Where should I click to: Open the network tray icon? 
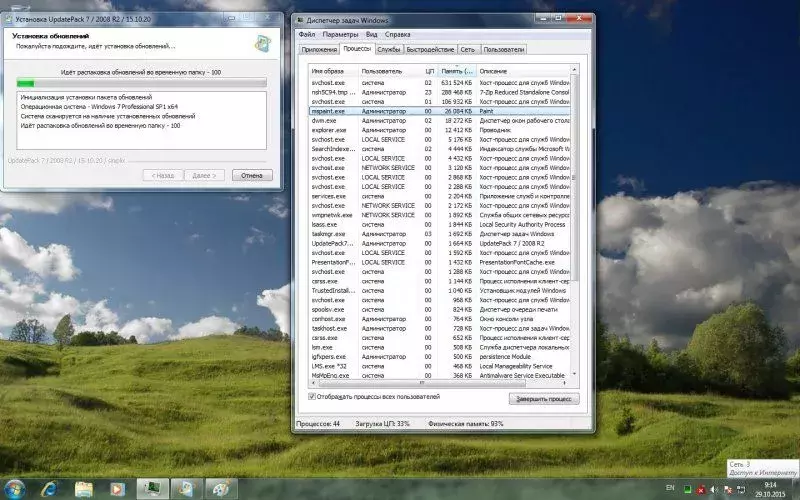point(741,490)
